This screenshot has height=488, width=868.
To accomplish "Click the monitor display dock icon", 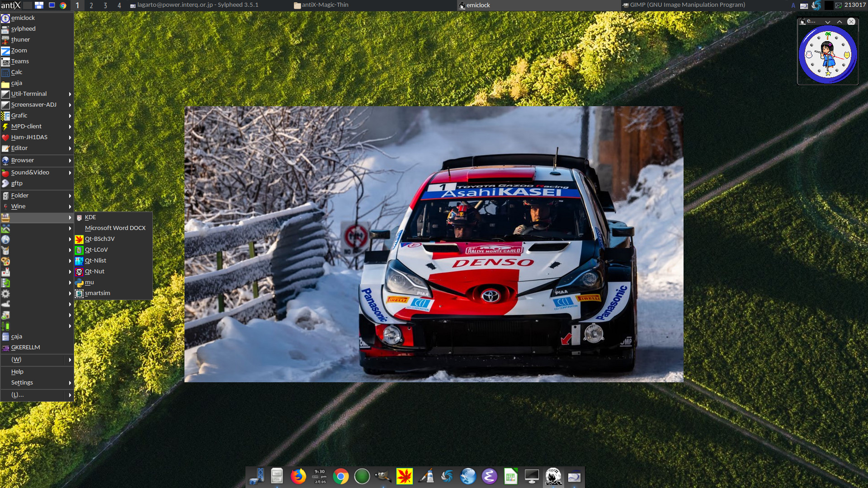I will click(532, 476).
